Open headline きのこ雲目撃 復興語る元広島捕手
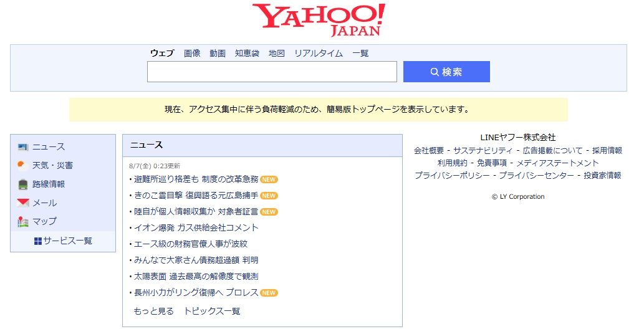 (x=196, y=196)
